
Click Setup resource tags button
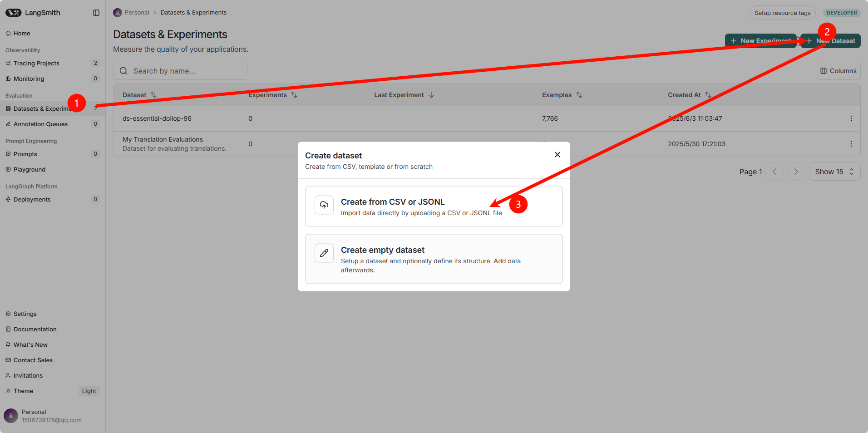coord(782,13)
